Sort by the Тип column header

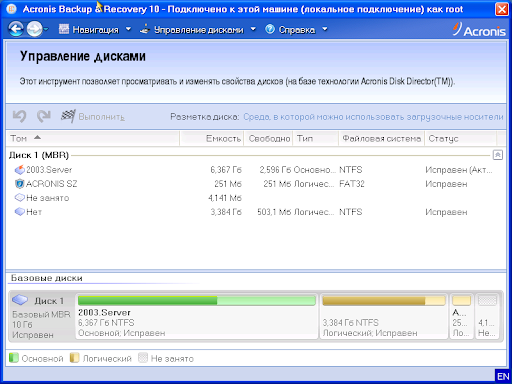(x=316, y=138)
